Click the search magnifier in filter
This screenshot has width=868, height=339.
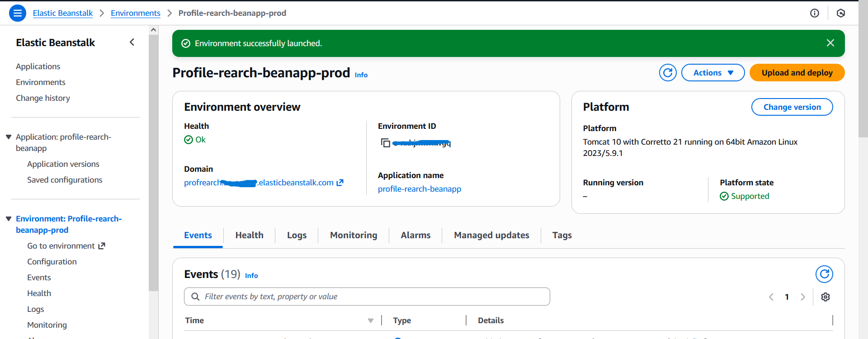point(195,297)
